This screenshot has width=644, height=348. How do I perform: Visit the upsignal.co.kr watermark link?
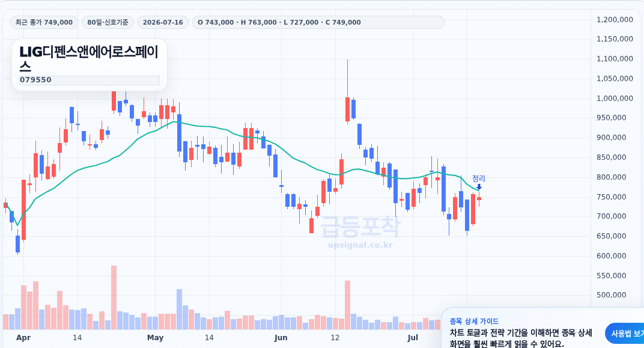[x=360, y=245]
